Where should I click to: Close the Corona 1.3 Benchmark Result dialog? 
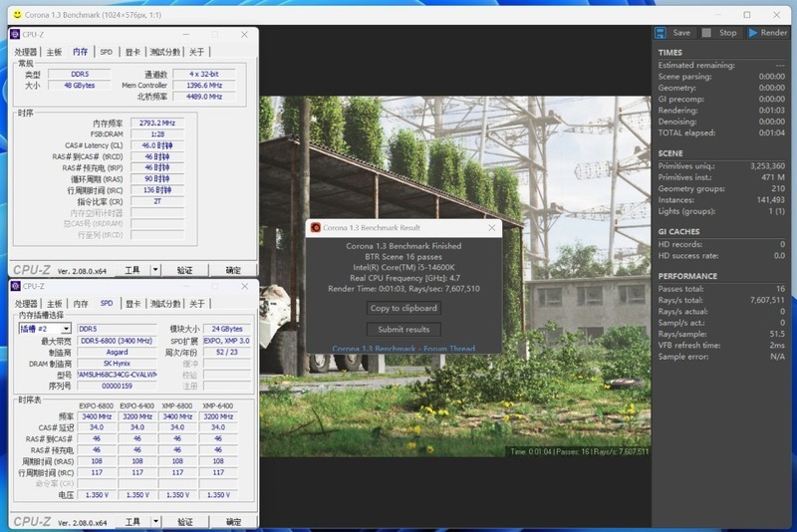click(491, 227)
